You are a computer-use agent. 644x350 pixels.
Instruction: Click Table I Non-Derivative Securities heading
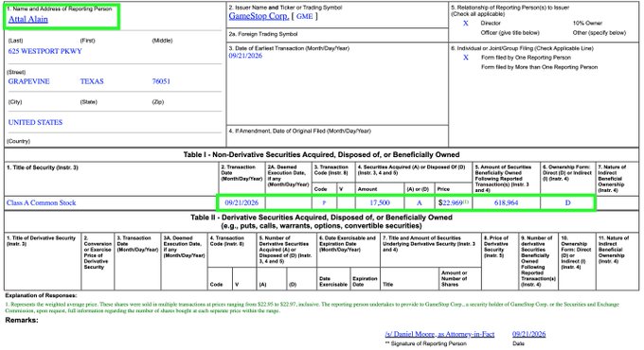[321, 155]
